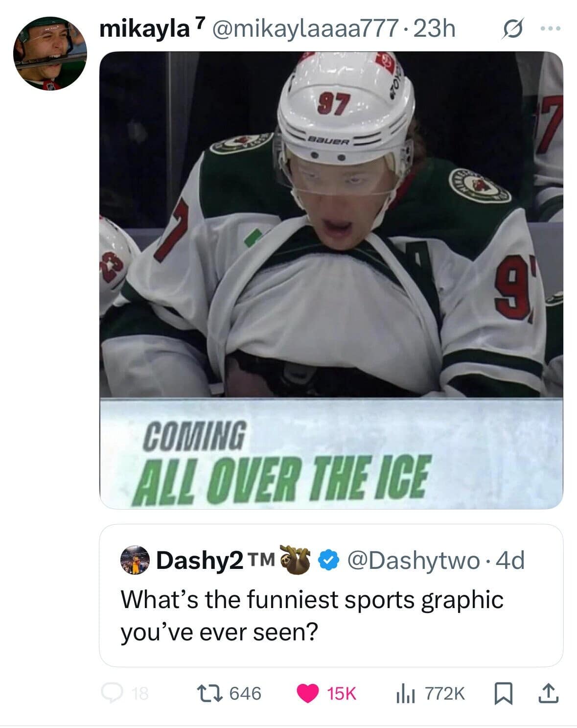Open mikayla's profile picture

pos(50,53)
